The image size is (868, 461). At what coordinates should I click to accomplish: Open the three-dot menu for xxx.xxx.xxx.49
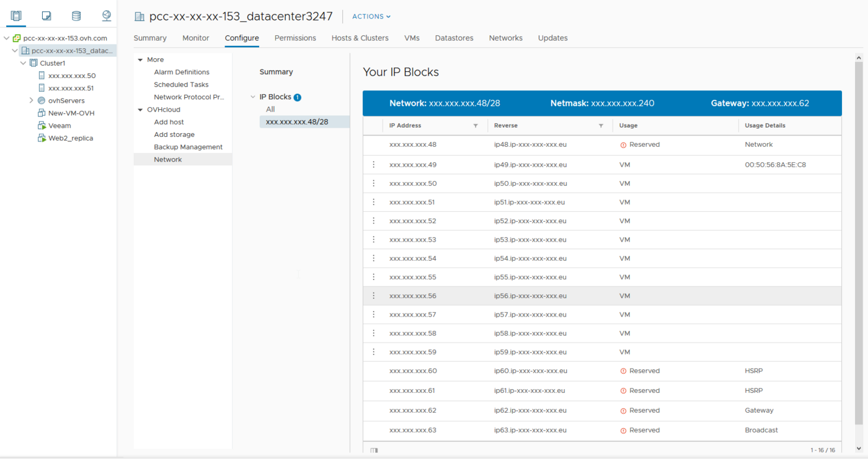pos(373,164)
